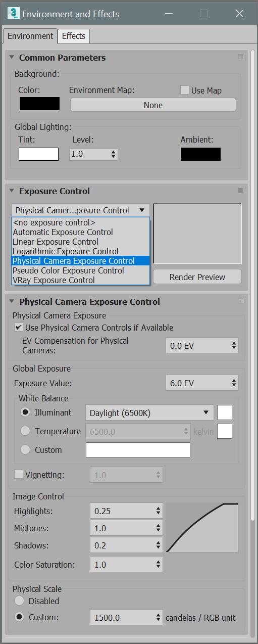Click the Render Preview button
This screenshot has width=258, height=644.
coord(197,277)
